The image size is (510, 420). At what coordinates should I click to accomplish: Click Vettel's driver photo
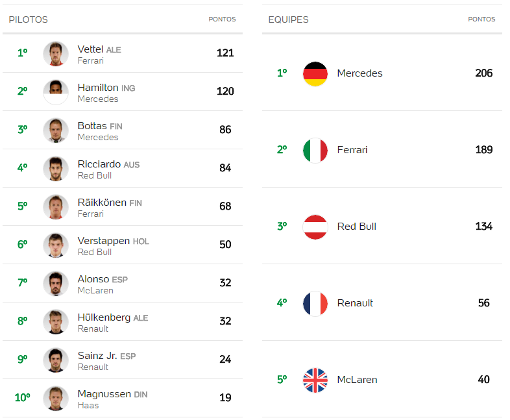coord(56,54)
